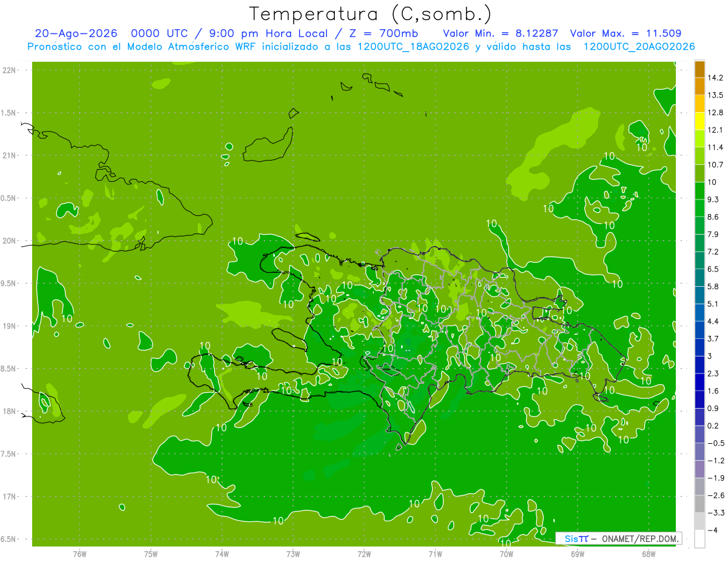The height and width of the screenshot is (562, 728).
Task: Click the "75W" longitude axis label
Action: point(151,554)
